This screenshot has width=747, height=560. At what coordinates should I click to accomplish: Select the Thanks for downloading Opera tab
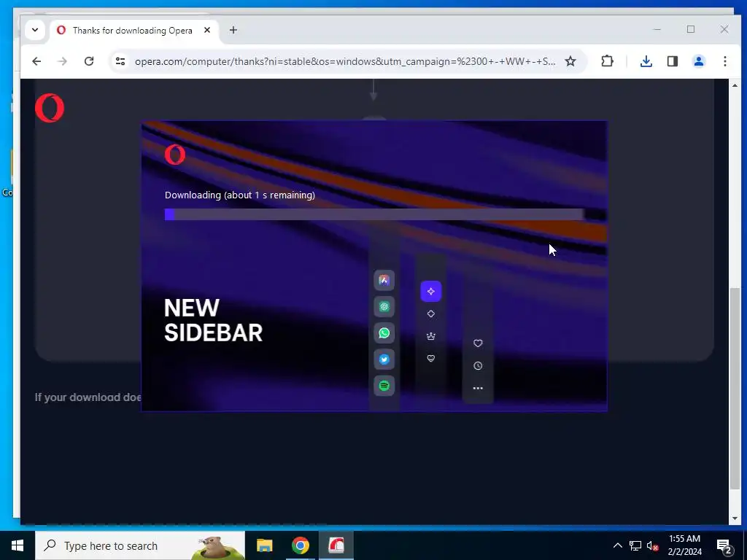pyautogui.click(x=133, y=31)
